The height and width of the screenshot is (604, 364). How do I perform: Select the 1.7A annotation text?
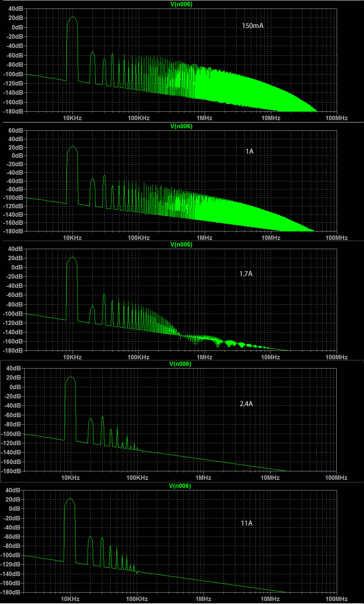pos(246,274)
